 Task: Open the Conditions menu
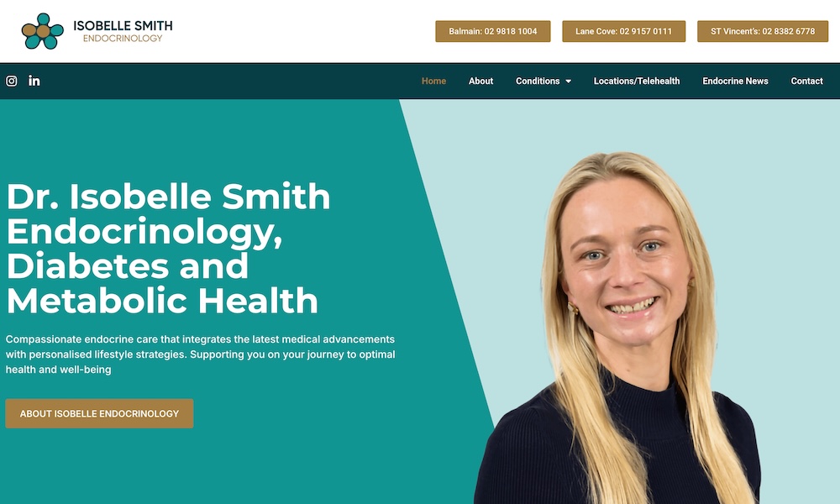pyautogui.click(x=543, y=81)
